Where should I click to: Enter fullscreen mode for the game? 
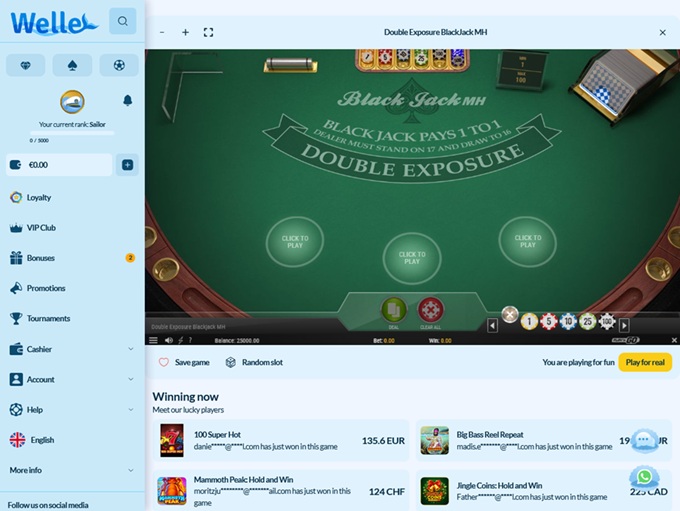click(x=208, y=32)
